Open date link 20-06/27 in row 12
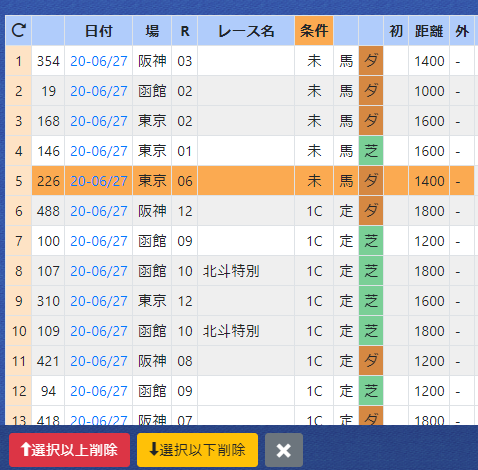This screenshot has height=470, width=478. tap(99, 391)
